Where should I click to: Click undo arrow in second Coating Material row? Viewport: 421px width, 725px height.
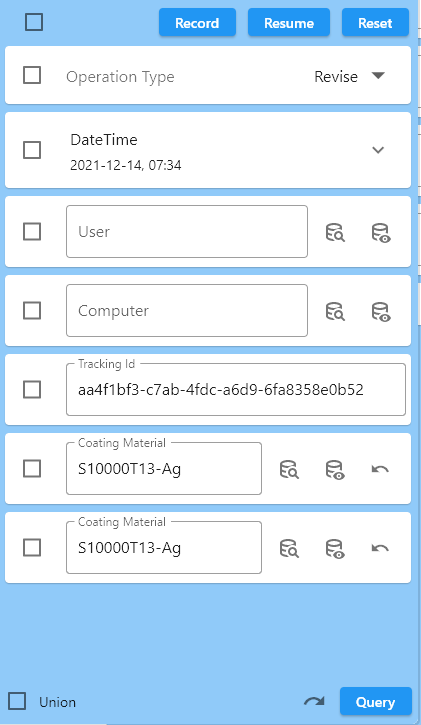380,548
